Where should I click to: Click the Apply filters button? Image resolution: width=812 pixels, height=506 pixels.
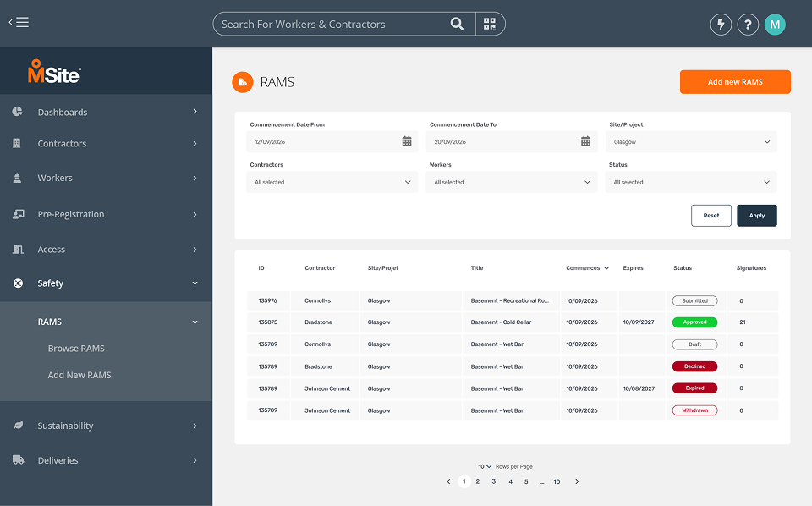point(756,216)
